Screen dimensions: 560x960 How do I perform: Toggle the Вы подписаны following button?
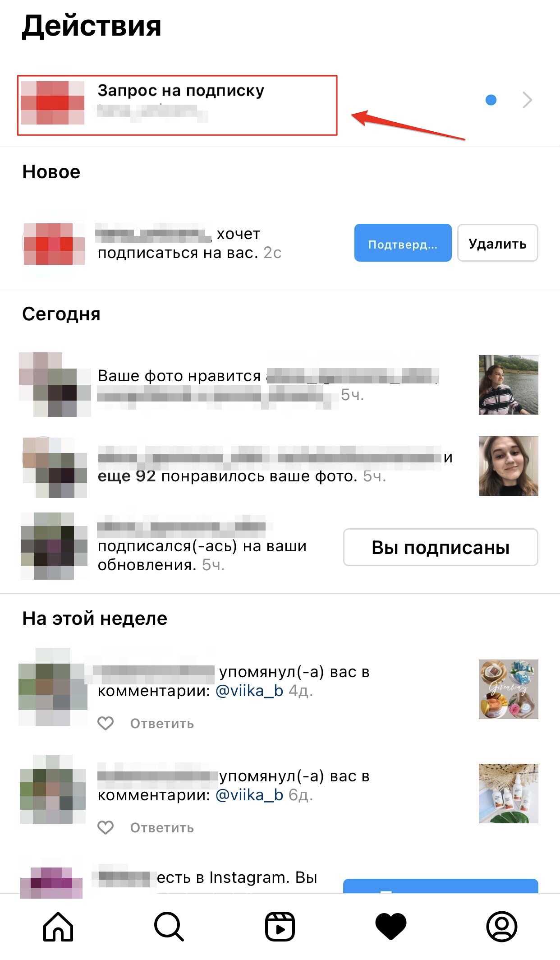point(441,547)
